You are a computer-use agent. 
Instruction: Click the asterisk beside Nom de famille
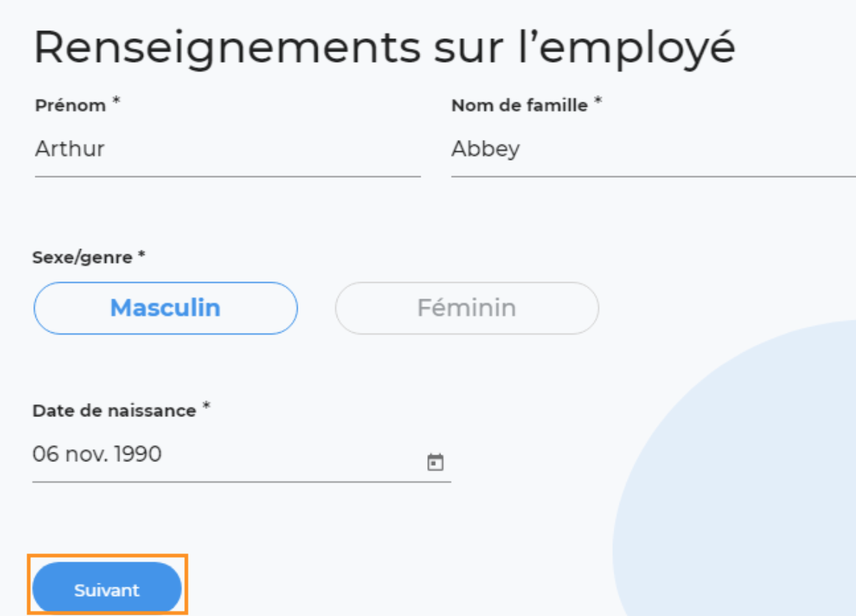coord(597,101)
